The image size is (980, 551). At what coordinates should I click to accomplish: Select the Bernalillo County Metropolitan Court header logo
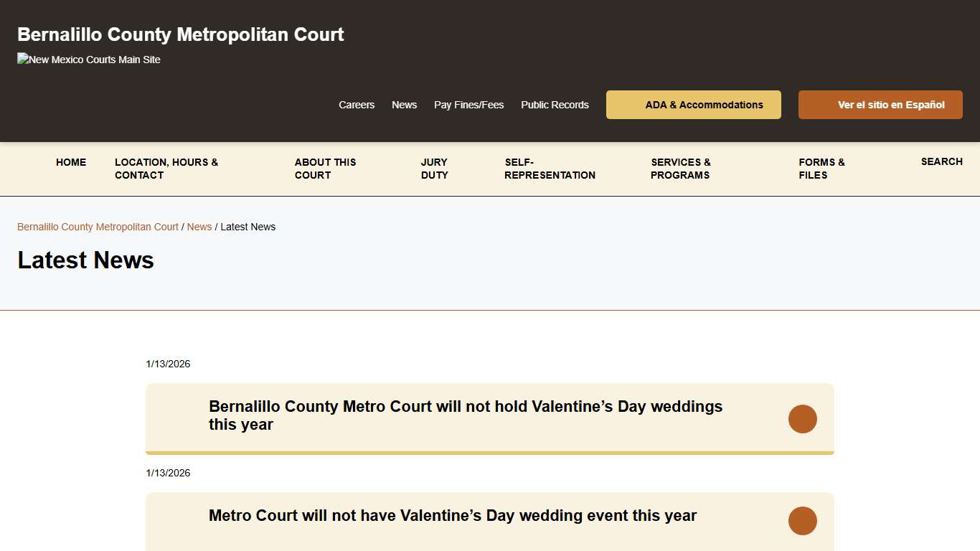pos(180,34)
